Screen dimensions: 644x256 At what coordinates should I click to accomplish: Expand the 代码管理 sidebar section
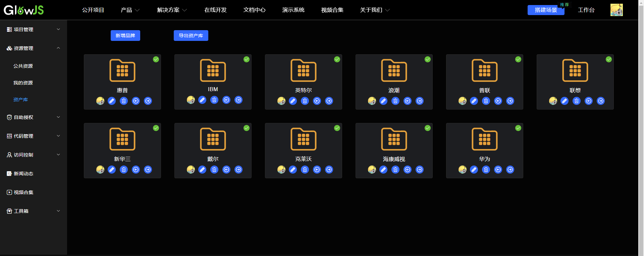(x=34, y=136)
